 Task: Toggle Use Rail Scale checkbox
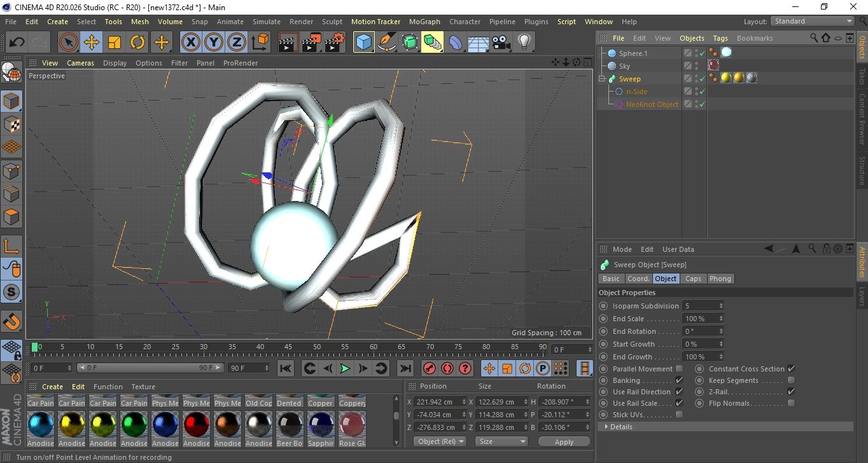point(679,403)
